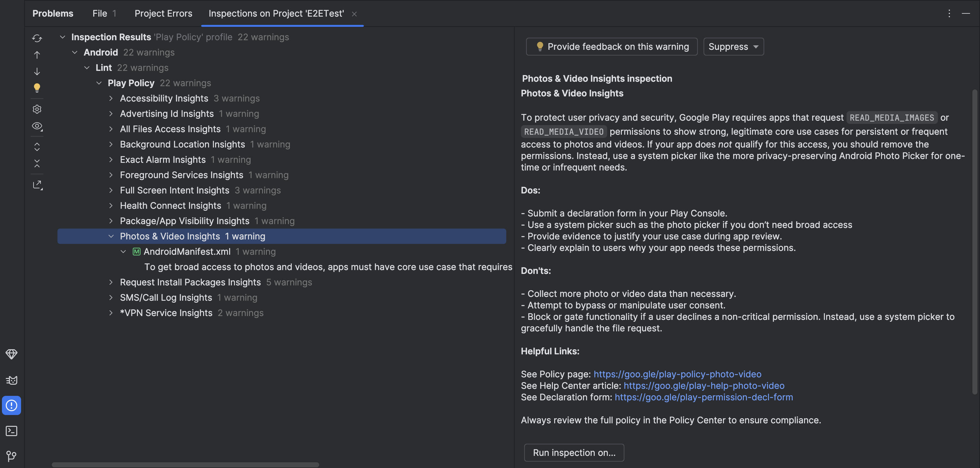Screen dimensions: 980x468
Task: Toggle the preview eye icon
Action: (x=37, y=126)
